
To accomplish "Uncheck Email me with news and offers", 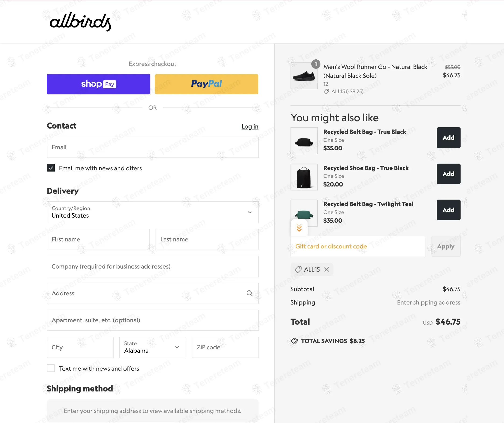I will [x=51, y=168].
